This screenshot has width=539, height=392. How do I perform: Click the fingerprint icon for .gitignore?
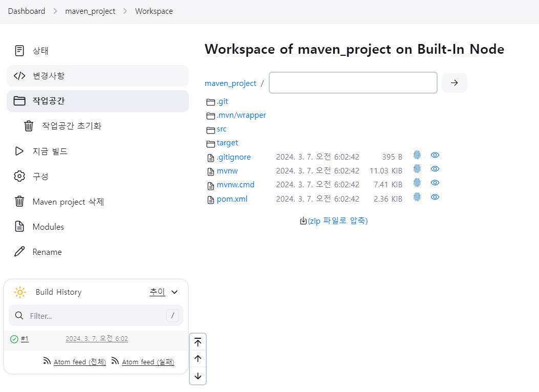pyautogui.click(x=417, y=155)
